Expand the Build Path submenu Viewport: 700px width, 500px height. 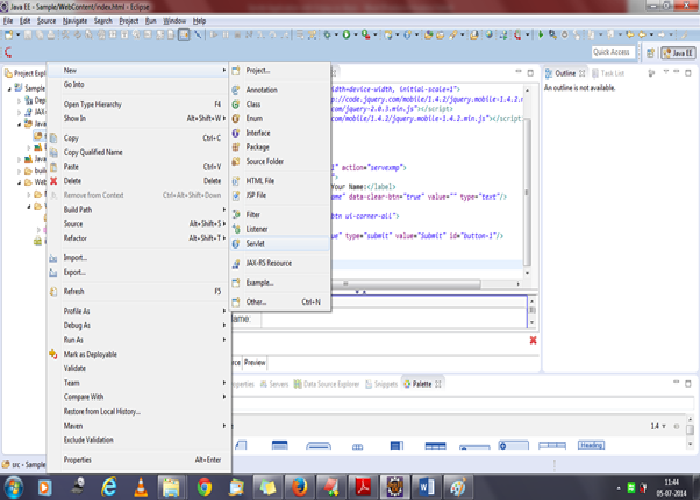[x=139, y=209]
